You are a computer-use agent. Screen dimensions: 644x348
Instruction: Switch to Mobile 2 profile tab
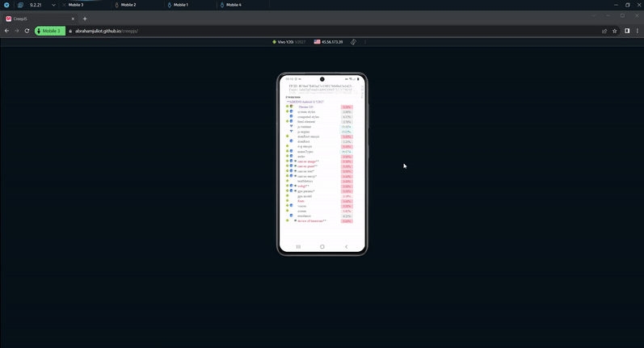tap(128, 5)
